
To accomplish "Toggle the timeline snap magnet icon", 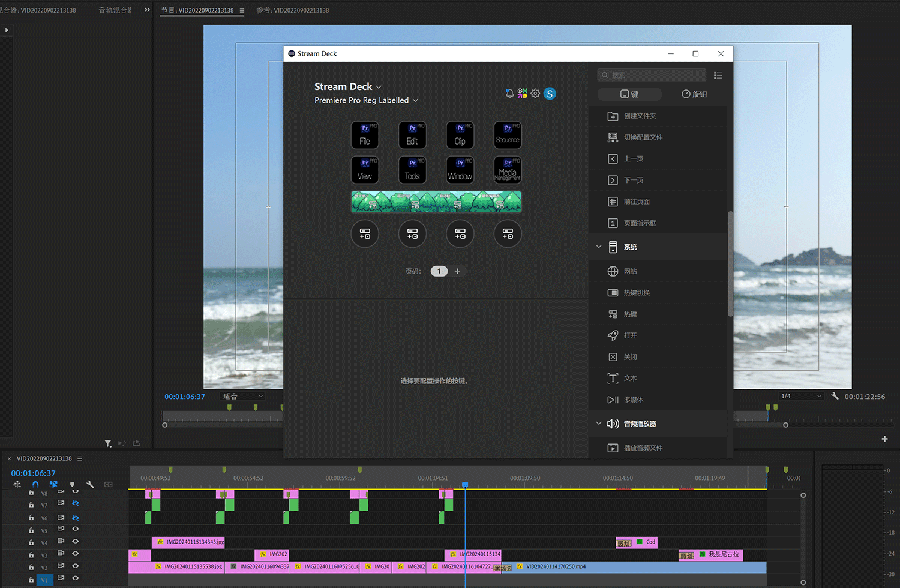I will pyautogui.click(x=35, y=484).
